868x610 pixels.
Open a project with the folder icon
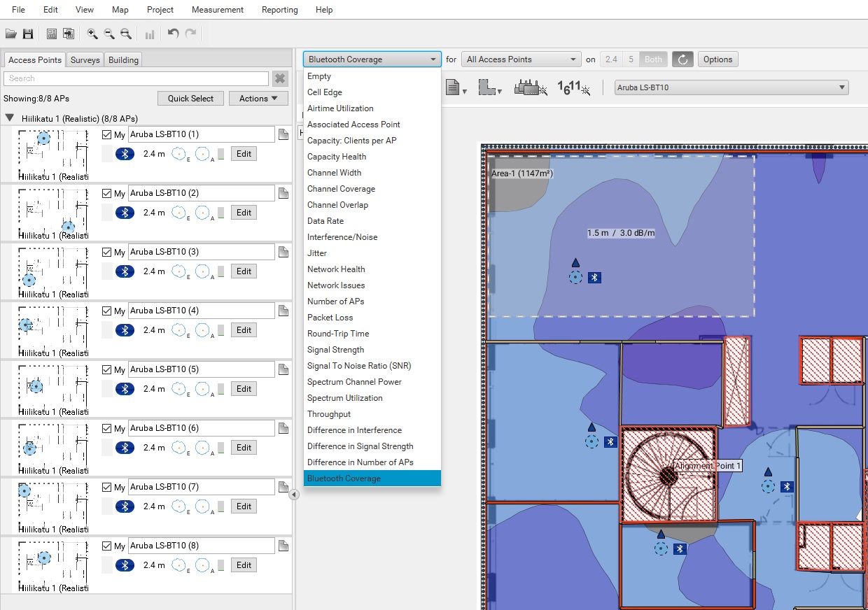click(10, 34)
